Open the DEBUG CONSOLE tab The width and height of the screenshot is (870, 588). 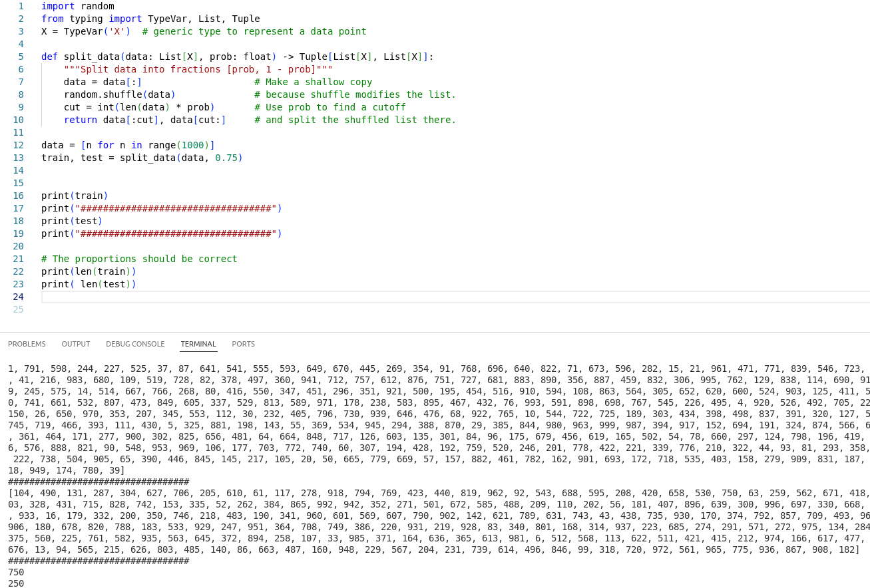135,344
